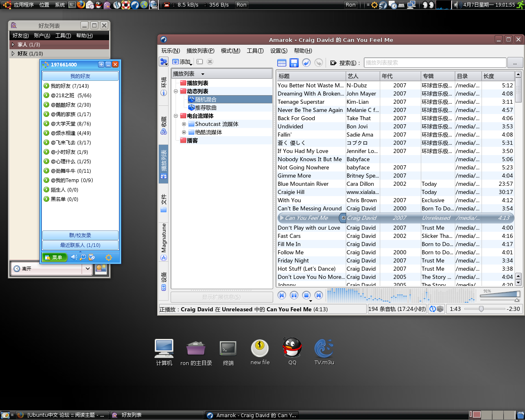Viewport: 525px width, 420px height.
Task: Stop playback in Amarok
Action: (306, 295)
